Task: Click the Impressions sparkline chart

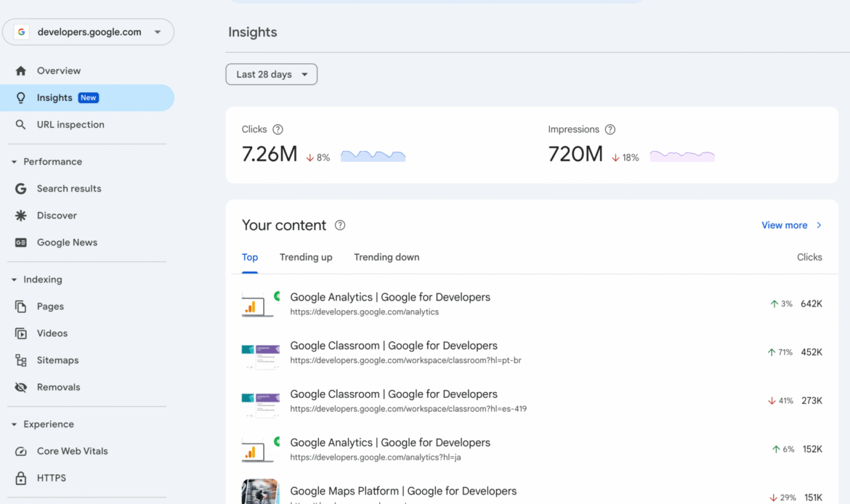Action: click(682, 156)
